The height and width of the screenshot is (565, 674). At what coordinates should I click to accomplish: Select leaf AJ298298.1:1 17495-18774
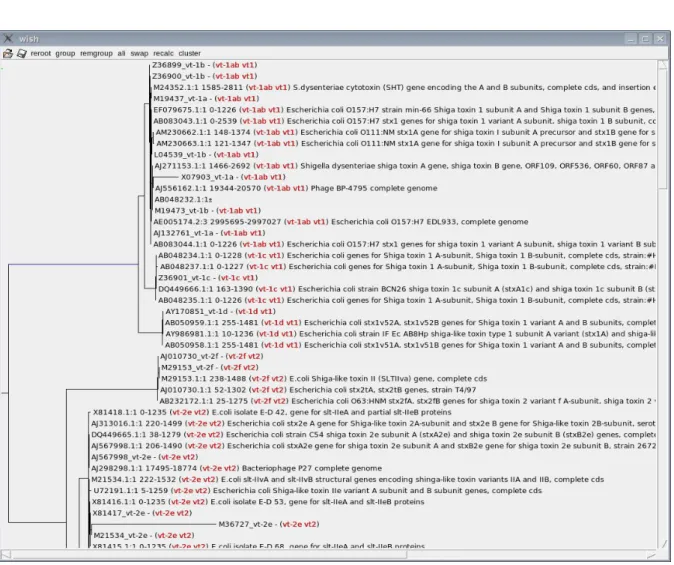click(144, 467)
